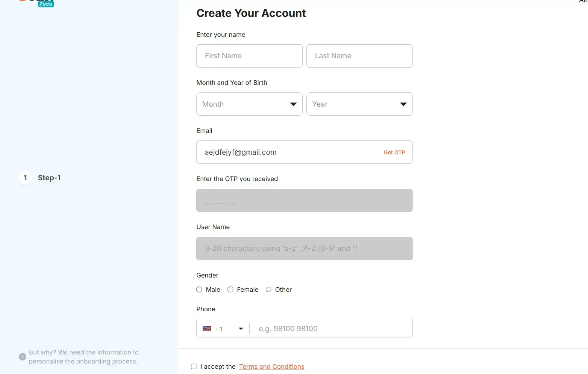Expand the Year of birth dropdown
The height and width of the screenshot is (374, 588).
point(359,104)
